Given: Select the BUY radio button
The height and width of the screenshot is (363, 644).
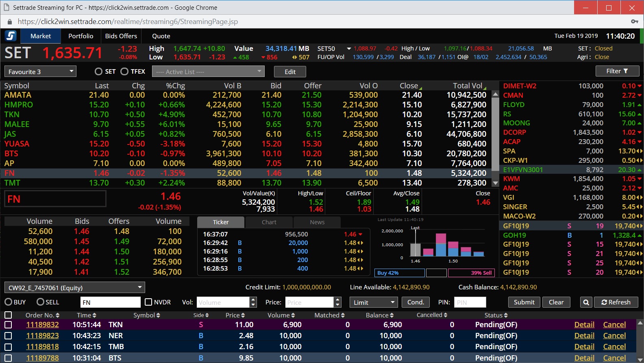Looking at the screenshot, I should (x=9, y=302).
